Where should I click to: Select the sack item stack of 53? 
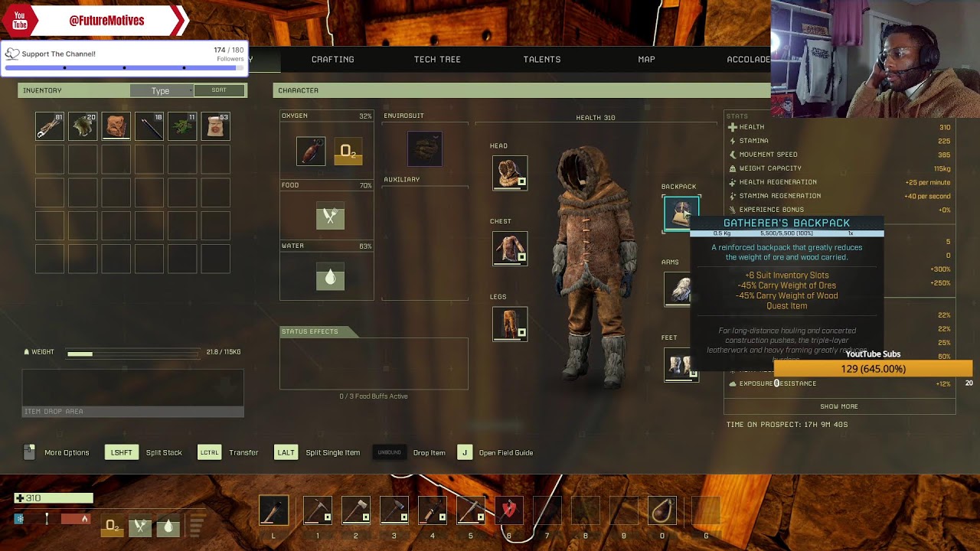[215, 126]
